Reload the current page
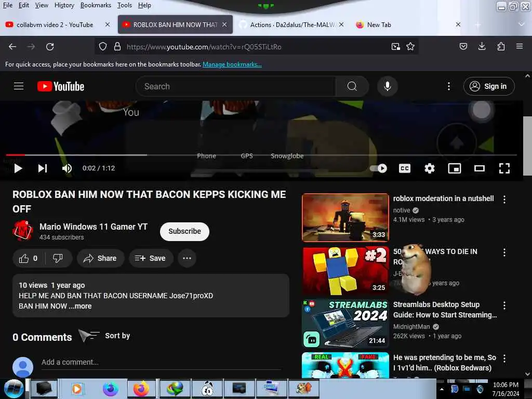Screen dimensions: 532x399 pos(50,47)
